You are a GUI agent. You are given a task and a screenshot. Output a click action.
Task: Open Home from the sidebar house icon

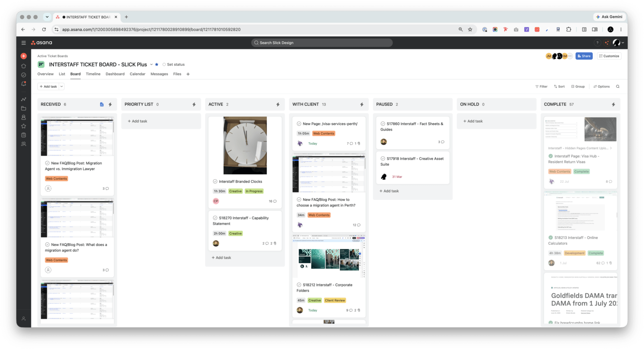[23, 66]
